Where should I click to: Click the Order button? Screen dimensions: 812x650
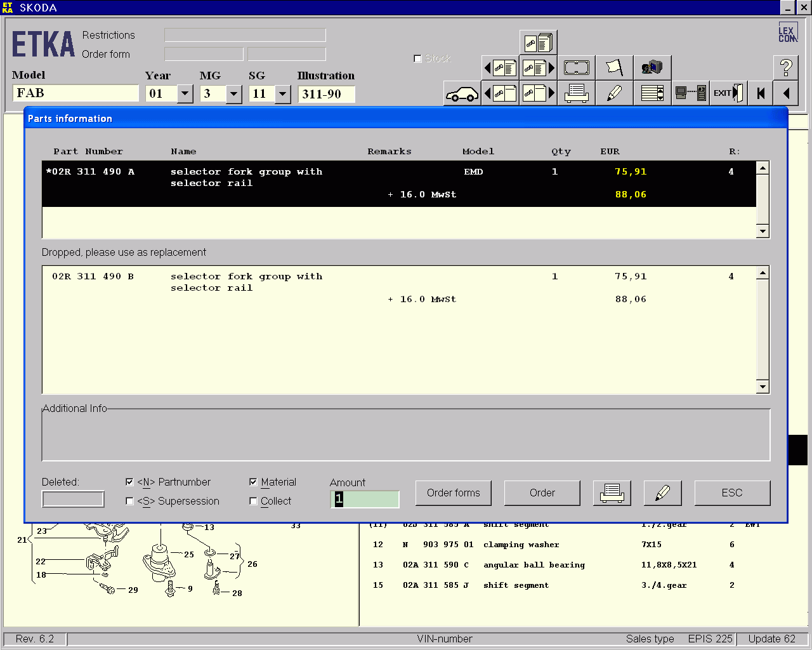[542, 493]
